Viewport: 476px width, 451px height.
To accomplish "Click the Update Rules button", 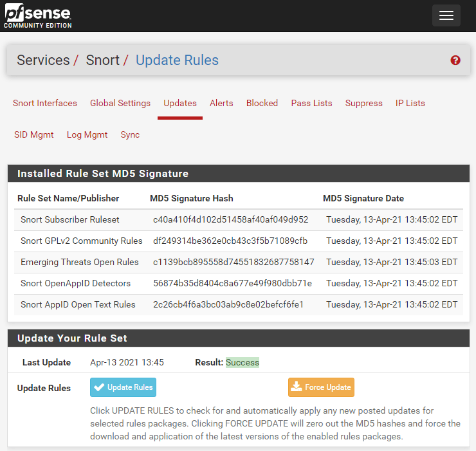I will point(123,387).
